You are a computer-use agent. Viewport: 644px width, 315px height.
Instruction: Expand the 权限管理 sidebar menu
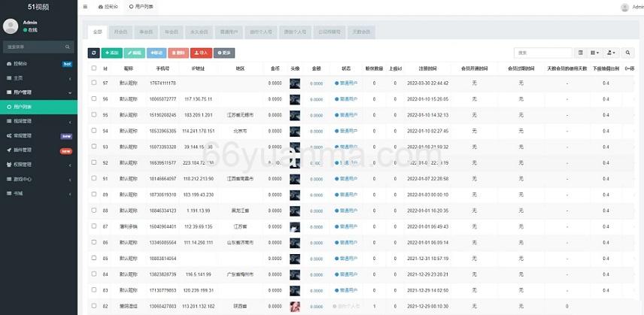(38, 165)
